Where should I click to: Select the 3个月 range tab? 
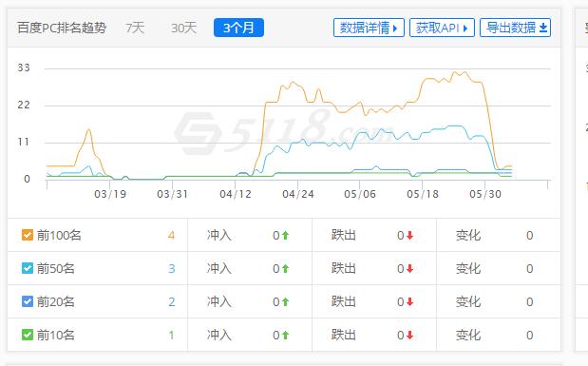[x=238, y=28]
